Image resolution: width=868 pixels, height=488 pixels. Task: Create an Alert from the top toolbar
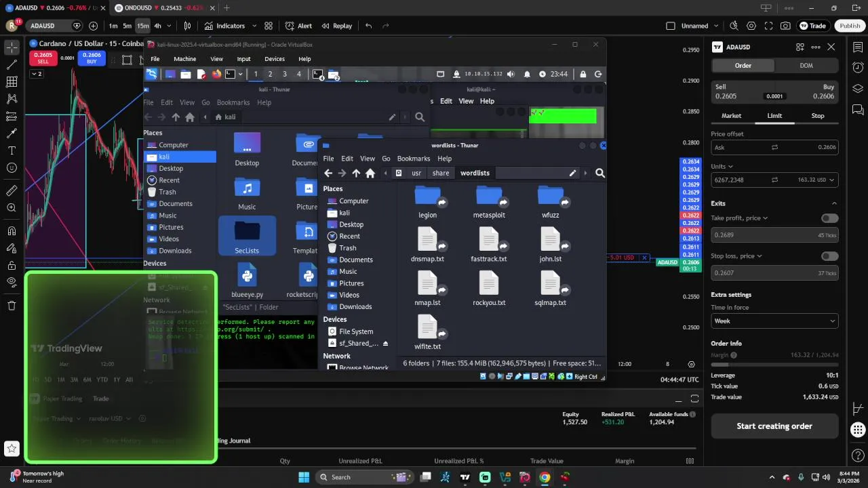[x=298, y=26]
